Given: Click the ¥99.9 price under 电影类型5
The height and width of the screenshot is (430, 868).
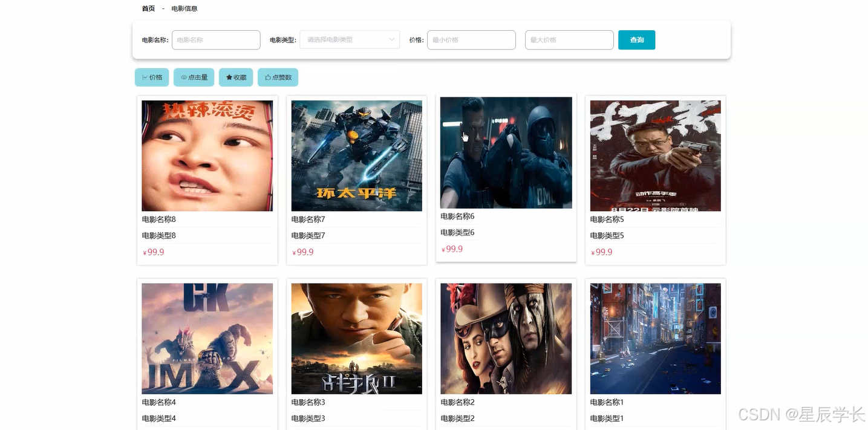Looking at the screenshot, I should click(x=602, y=252).
